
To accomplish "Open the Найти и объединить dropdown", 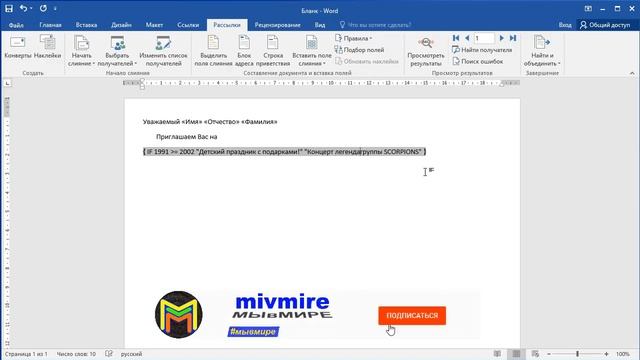I will coord(542,51).
